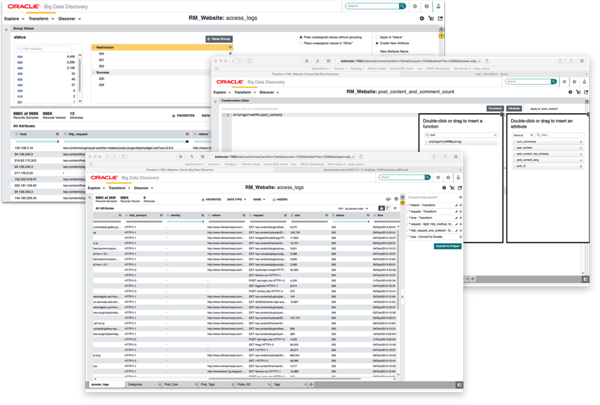This screenshot has height=405, width=600.
Task: Select the stripTagsFromHTML function in the middle window
Action: 461,142
